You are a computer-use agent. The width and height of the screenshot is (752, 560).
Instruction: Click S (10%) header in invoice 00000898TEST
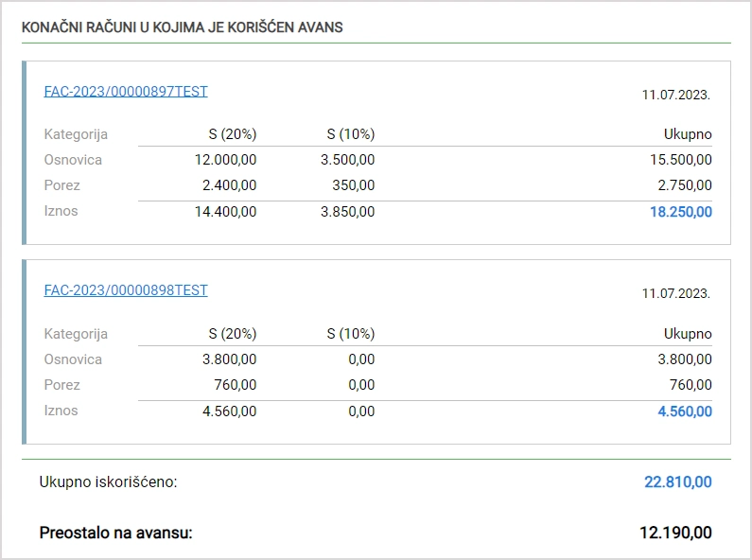point(351,334)
